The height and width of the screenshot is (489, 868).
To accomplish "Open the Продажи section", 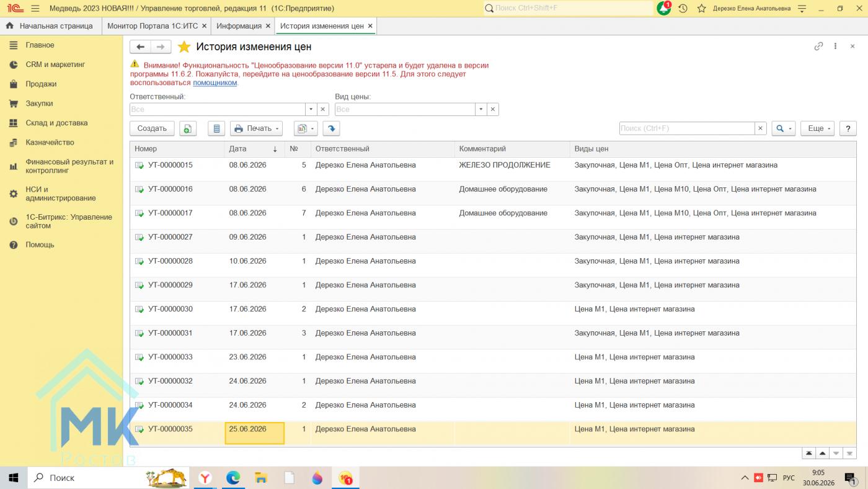I will click(x=61, y=84).
